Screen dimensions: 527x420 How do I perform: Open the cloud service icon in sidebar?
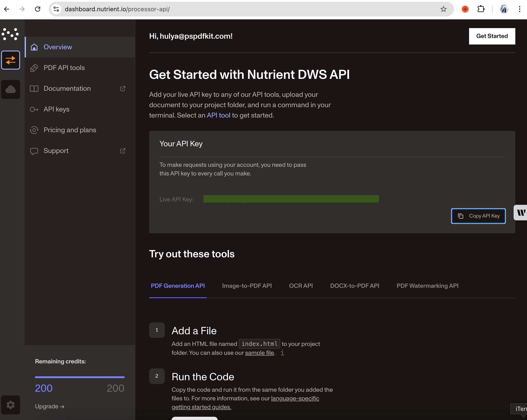tap(11, 89)
